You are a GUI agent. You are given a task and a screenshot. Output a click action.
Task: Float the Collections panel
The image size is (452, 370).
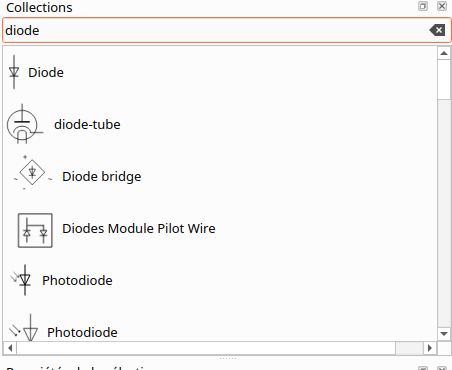pyautogui.click(x=423, y=6)
